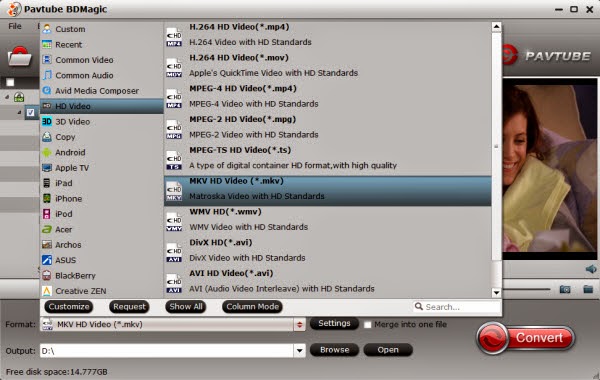The image size is (600, 380).
Task: Click the Request button
Action: pyautogui.click(x=129, y=307)
